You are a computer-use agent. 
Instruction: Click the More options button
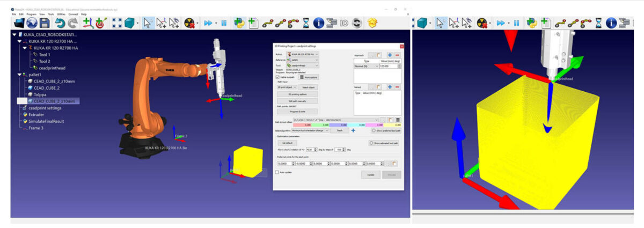[309, 77]
